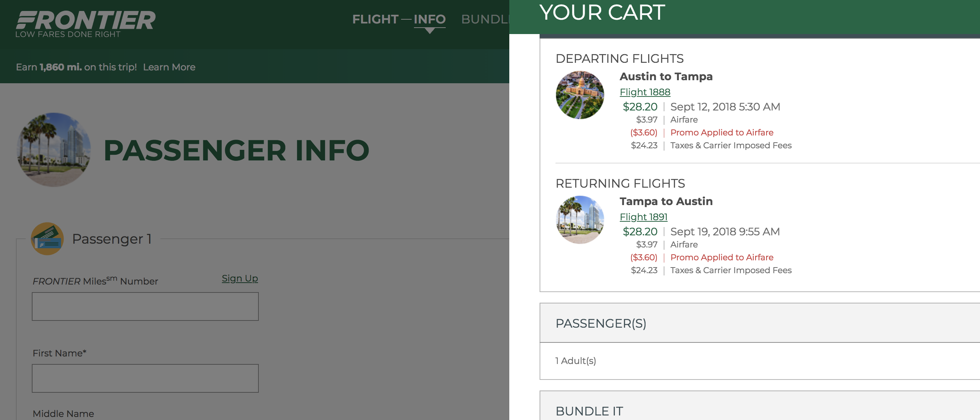Click the Tampa returning flight image
Screen dimensions: 980x420
click(580, 220)
